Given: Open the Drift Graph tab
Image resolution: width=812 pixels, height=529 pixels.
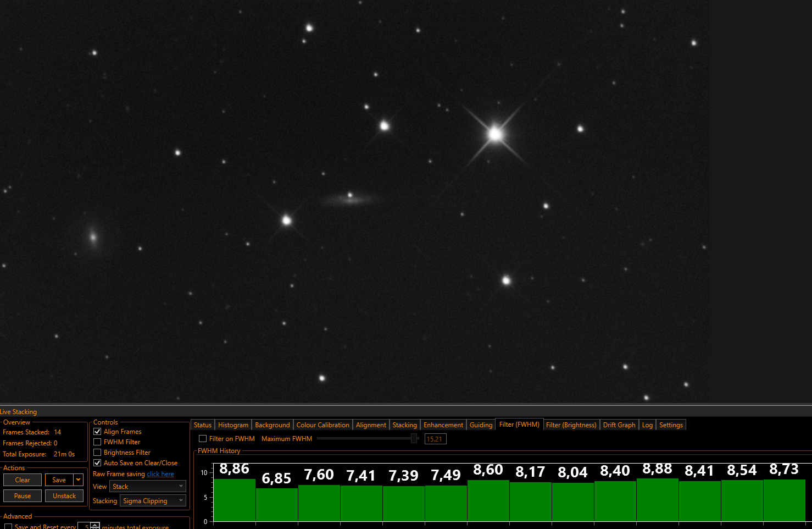Looking at the screenshot, I should 619,425.
